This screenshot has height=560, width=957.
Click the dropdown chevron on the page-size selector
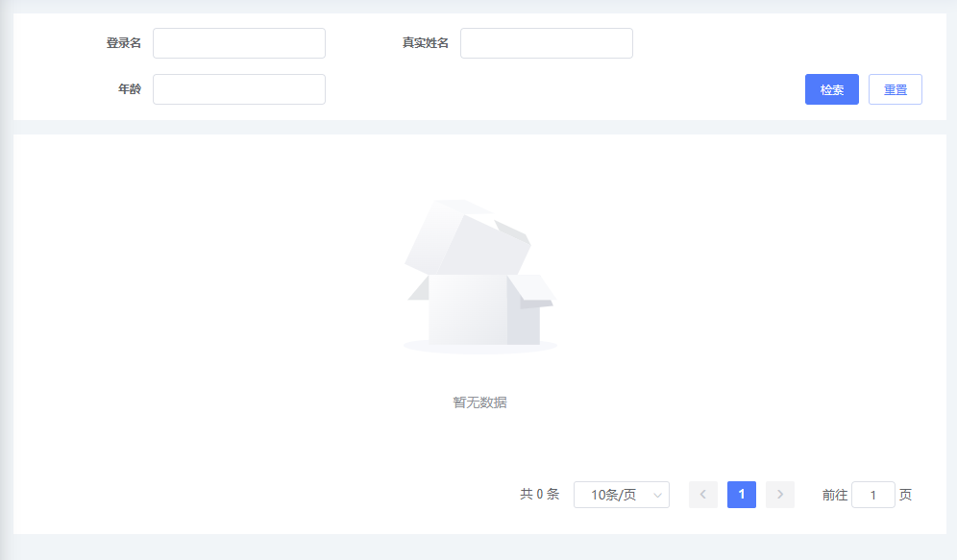(657, 495)
